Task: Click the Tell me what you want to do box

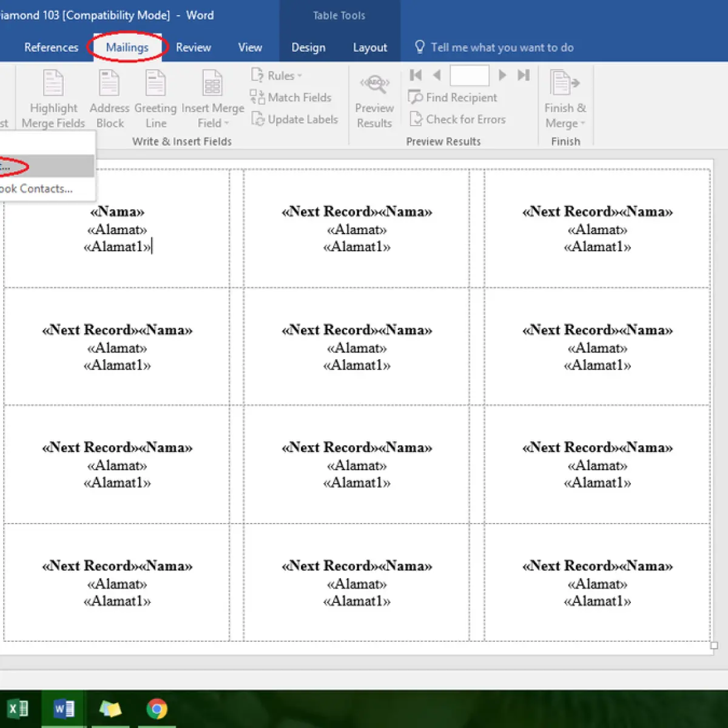Action: pyautogui.click(x=502, y=47)
